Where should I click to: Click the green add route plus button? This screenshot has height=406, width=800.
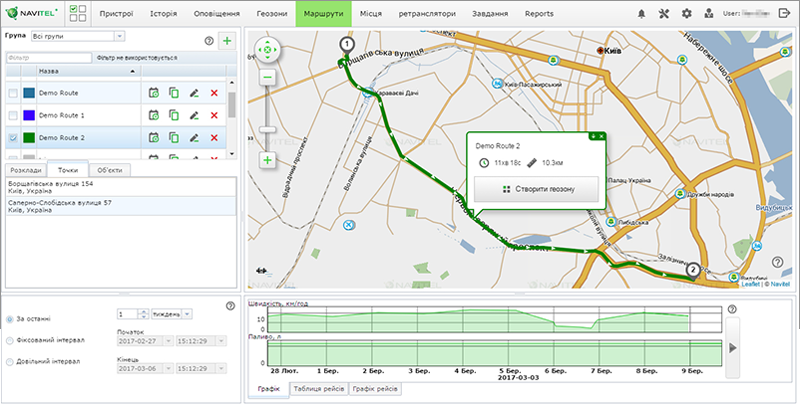pos(227,41)
